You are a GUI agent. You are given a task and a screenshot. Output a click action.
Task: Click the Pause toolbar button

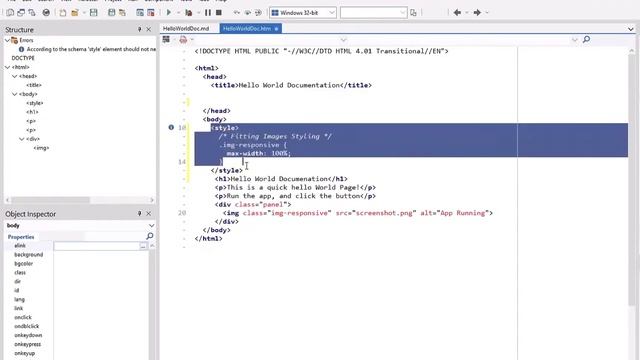pos(208,13)
